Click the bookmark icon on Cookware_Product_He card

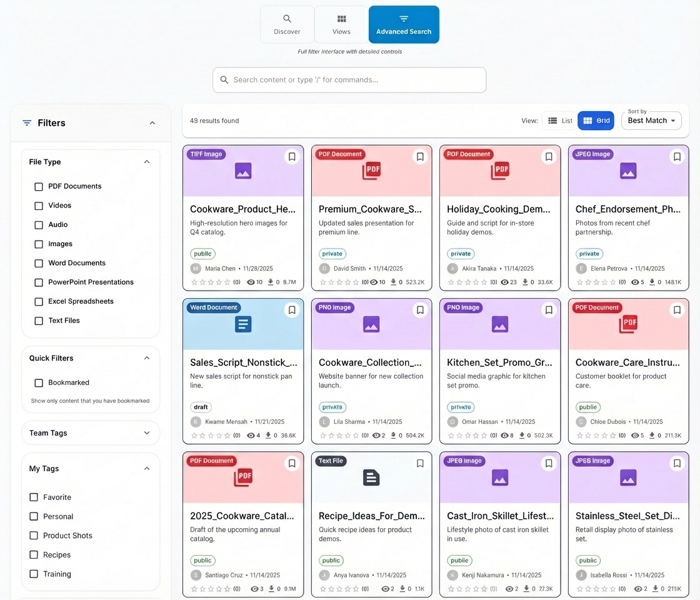pyautogui.click(x=291, y=156)
